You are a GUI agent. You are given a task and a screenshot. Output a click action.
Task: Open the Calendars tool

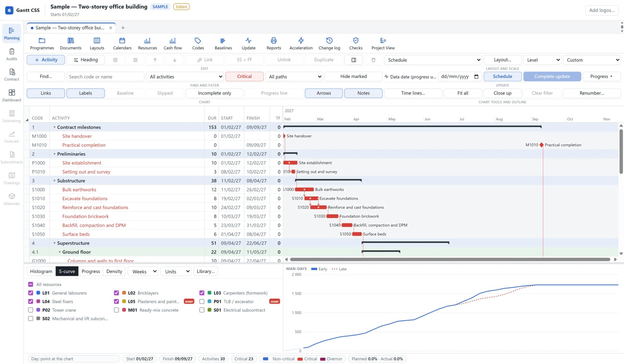tap(122, 44)
